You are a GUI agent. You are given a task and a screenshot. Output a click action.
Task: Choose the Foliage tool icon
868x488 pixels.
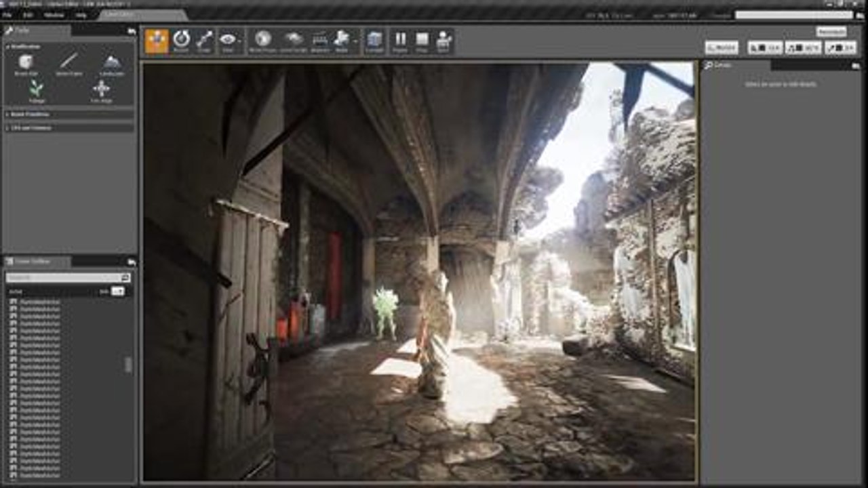pyautogui.click(x=37, y=91)
